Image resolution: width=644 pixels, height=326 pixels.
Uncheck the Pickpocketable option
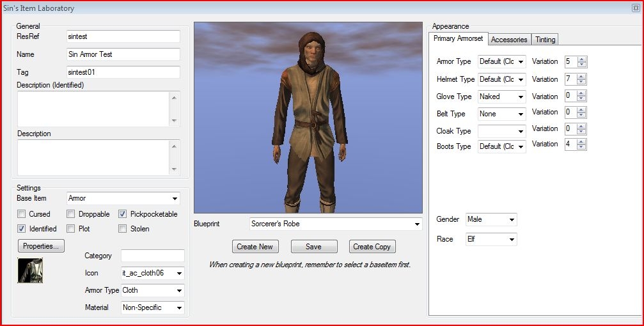[x=123, y=214]
